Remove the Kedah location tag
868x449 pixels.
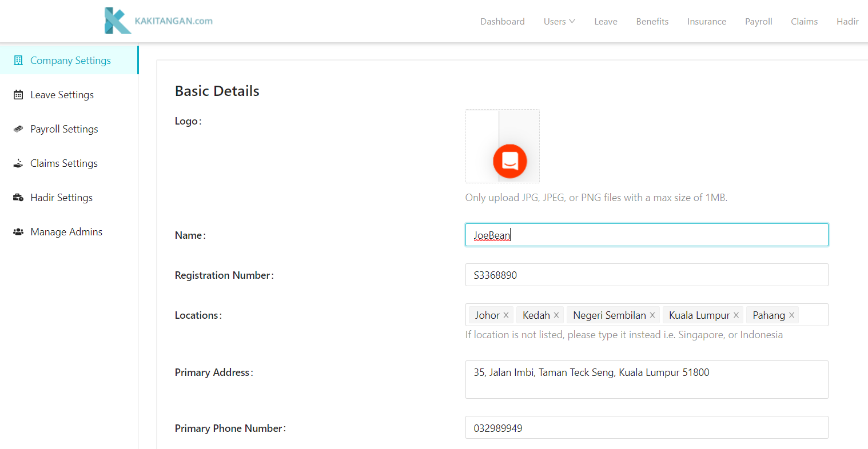point(556,315)
